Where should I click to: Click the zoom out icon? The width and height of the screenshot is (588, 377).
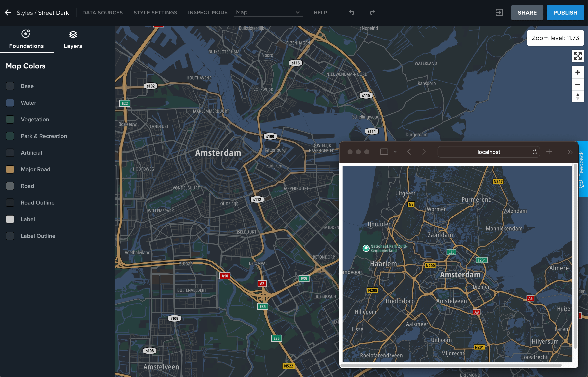578,84
